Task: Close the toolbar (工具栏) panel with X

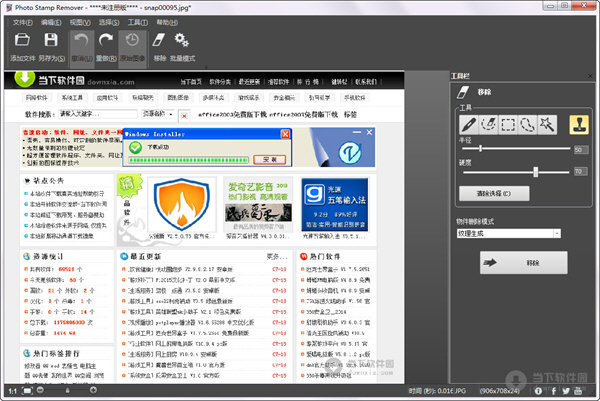Action: (x=590, y=76)
